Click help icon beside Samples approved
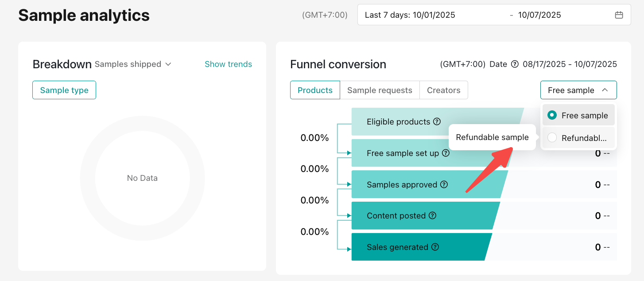This screenshot has width=644, height=281. (x=444, y=184)
